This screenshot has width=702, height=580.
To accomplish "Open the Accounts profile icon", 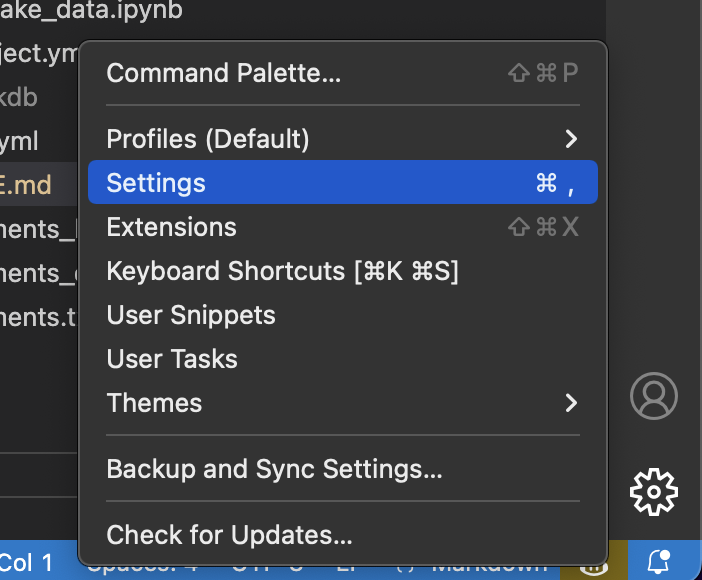I will (654, 396).
